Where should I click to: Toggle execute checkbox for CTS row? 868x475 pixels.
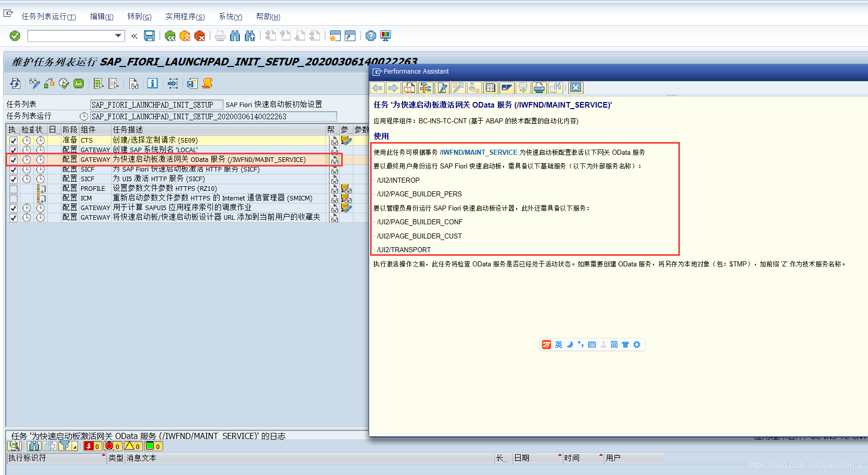click(13, 141)
